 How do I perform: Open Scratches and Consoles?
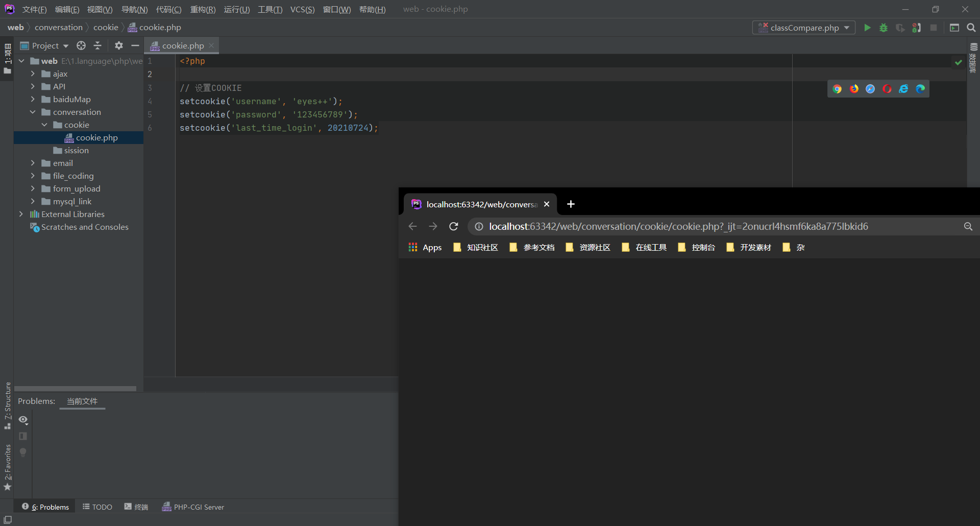pyautogui.click(x=84, y=227)
